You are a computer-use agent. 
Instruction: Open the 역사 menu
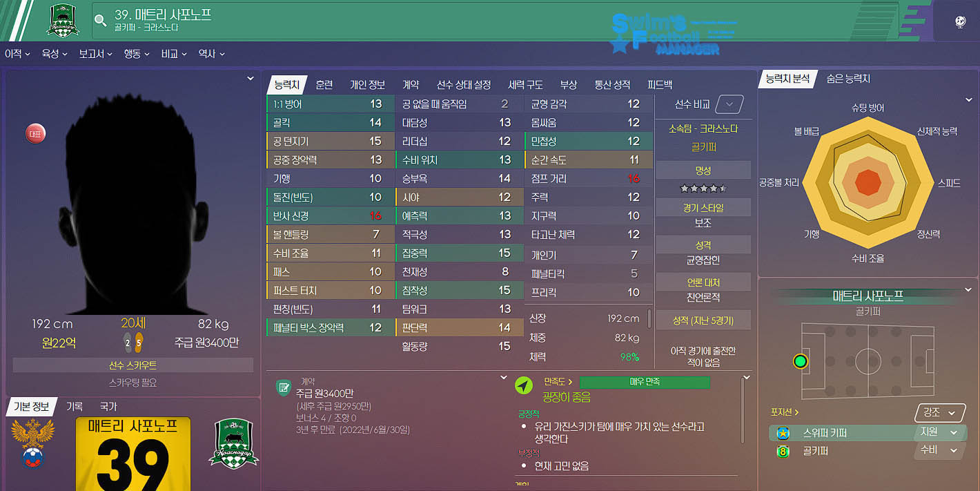tap(211, 53)
